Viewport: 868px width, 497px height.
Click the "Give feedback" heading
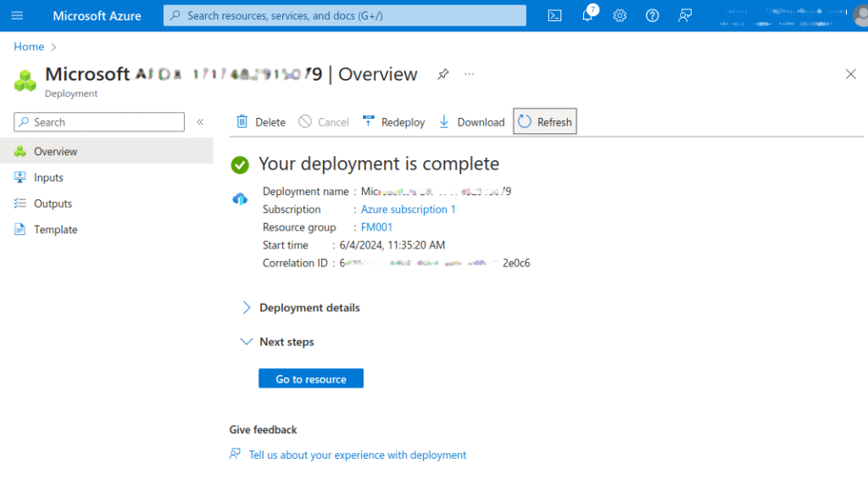tap(263, 430)
